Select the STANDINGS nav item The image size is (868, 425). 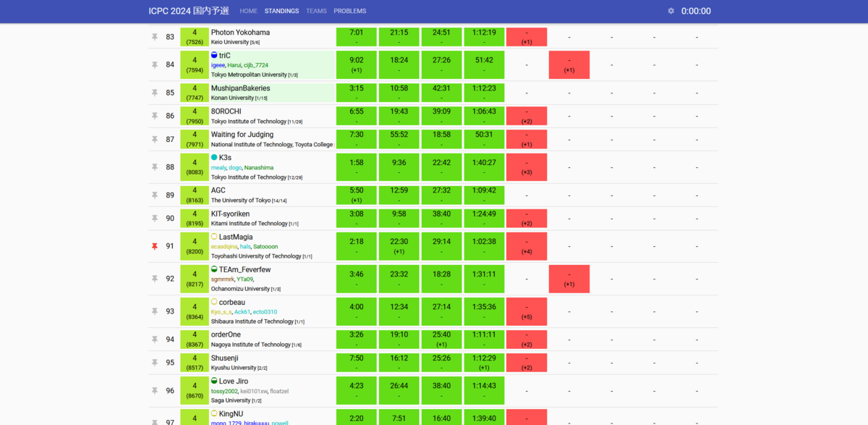pyautogui.click(x=281, y=11)
